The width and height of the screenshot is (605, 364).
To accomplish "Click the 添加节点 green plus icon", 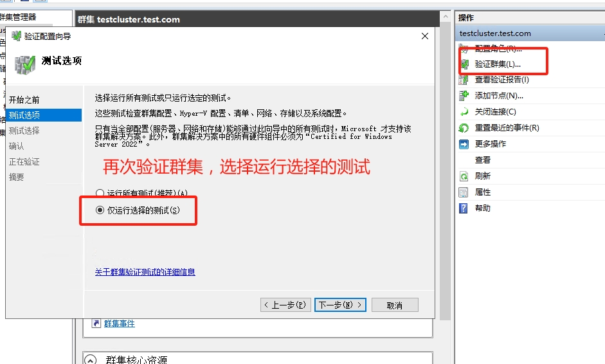I will point(464,95).
